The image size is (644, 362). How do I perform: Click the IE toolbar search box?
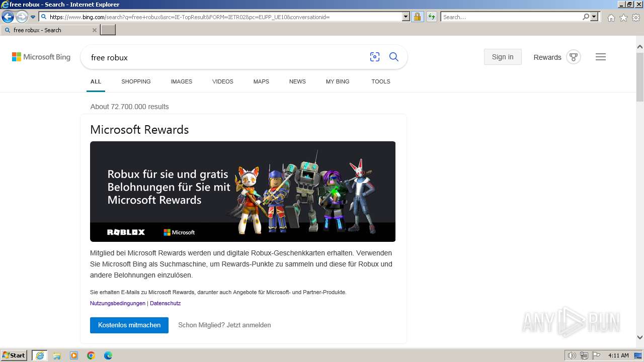(511, 17)
